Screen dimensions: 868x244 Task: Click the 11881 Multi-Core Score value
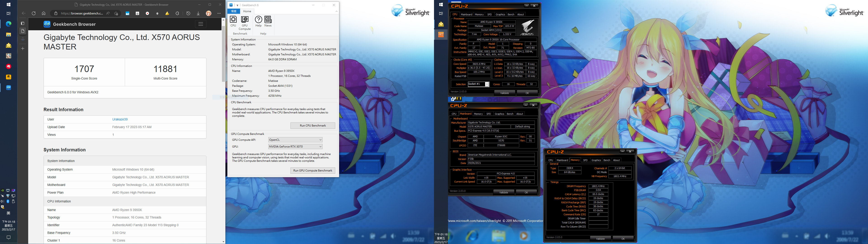tap(165, 69)
